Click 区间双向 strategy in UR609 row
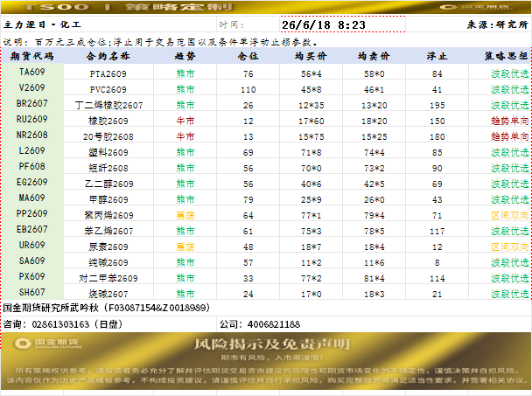This screenshot has width=532, height=396. (x=509, y=247)
